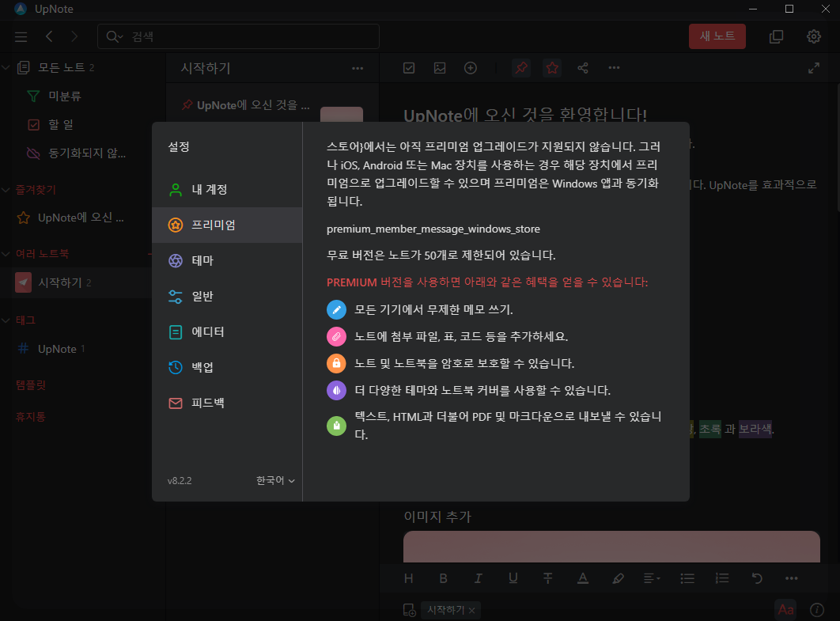The width and height of the screenshot is (840, 621).
Task: Open the text alignment dropdown
Action: [652, 578]
